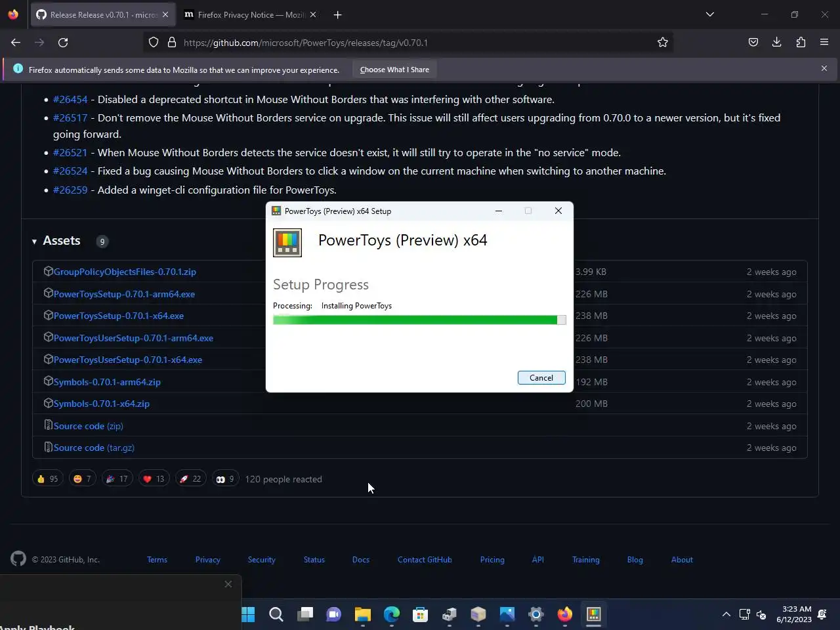Viewport: 840px width, 630px height.
Task: Launch Microsoft Edge from taskbar
Action: point(392,614)
